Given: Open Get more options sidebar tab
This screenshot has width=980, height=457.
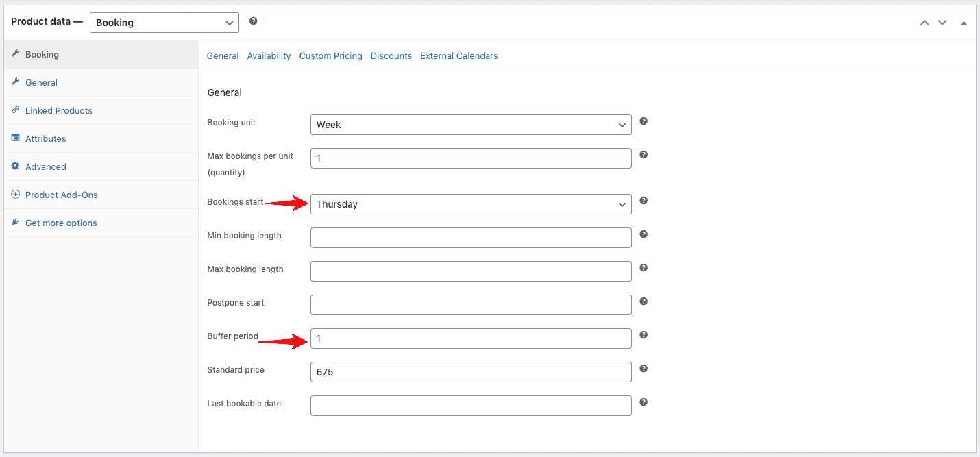Looking at the screenshot, I should (101, 223).
